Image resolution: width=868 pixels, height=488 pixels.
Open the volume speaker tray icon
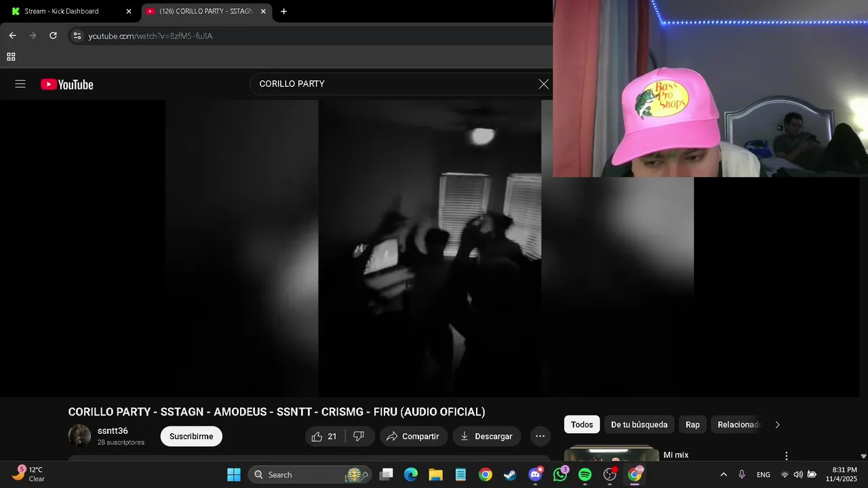[798, 474]
